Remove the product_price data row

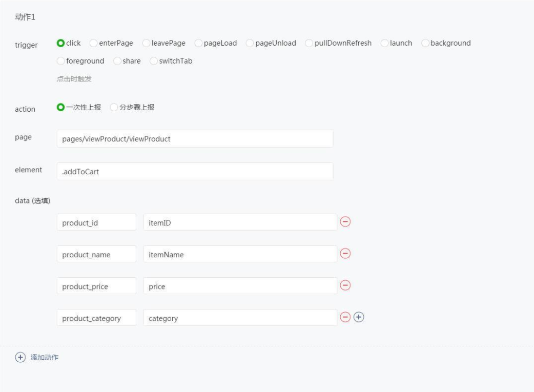(x=345, y=285)
